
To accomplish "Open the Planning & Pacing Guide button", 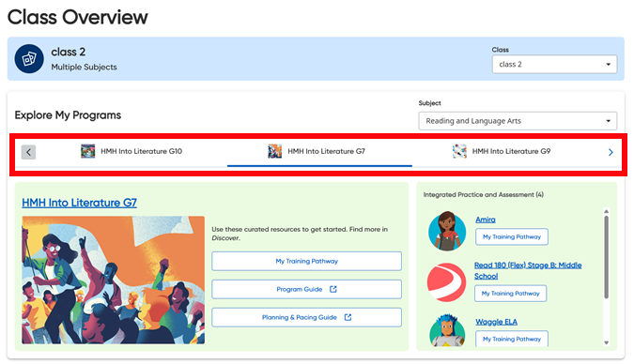I will tap(306, 317).
